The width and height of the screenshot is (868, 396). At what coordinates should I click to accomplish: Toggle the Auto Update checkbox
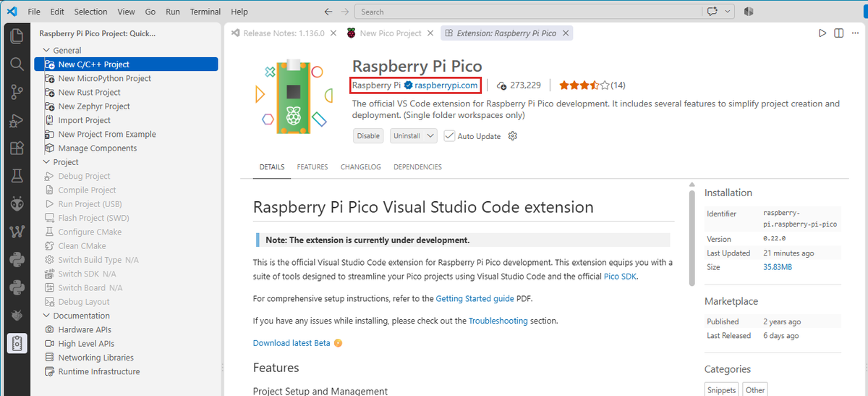pos(449,136)
